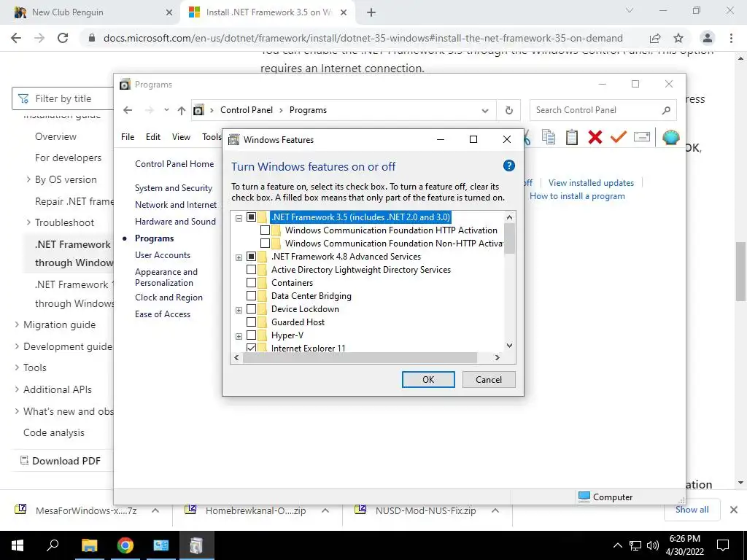This screenshot has width=747, height=560.
Task: Open Chrome's three-dot menu
Action: pyautogui.click(x=731, y=38)
